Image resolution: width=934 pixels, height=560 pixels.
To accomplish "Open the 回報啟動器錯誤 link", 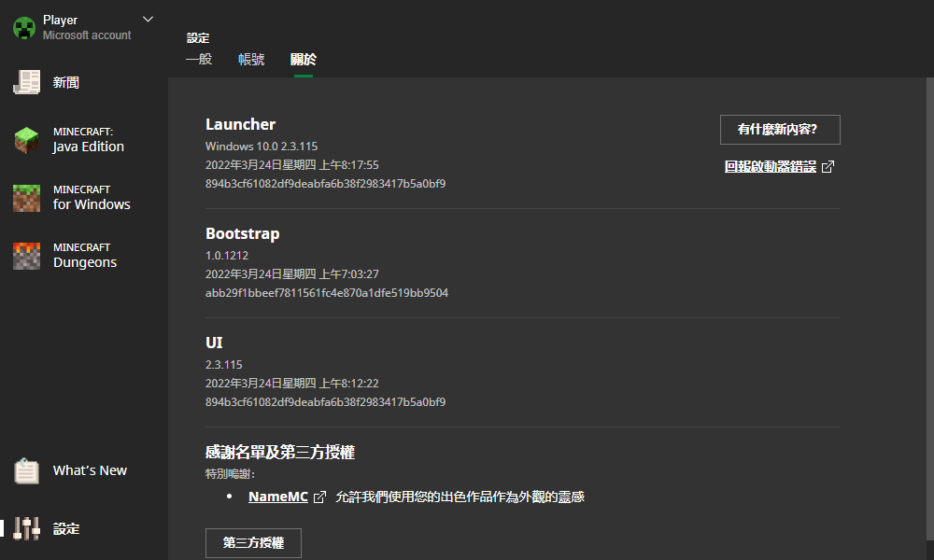I will (771, 167).
